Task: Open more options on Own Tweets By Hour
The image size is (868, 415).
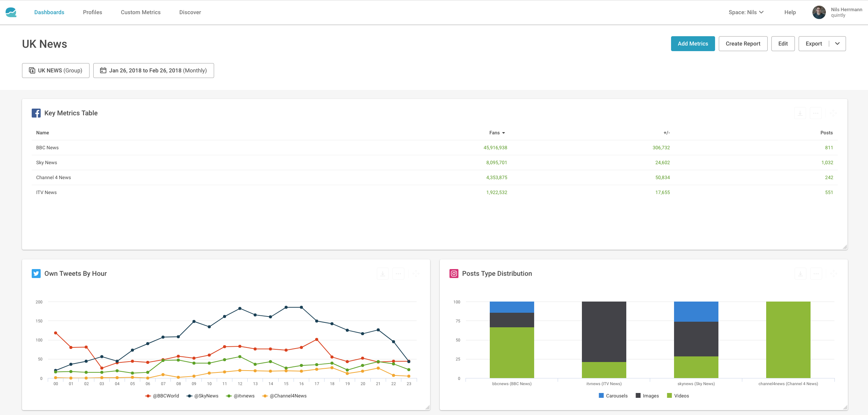Action: tap(398, 274)
